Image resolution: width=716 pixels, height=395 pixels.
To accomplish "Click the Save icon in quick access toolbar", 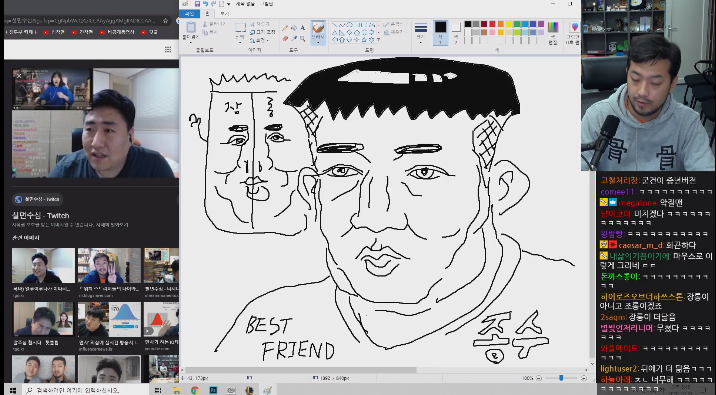I will tap(197, 4).
